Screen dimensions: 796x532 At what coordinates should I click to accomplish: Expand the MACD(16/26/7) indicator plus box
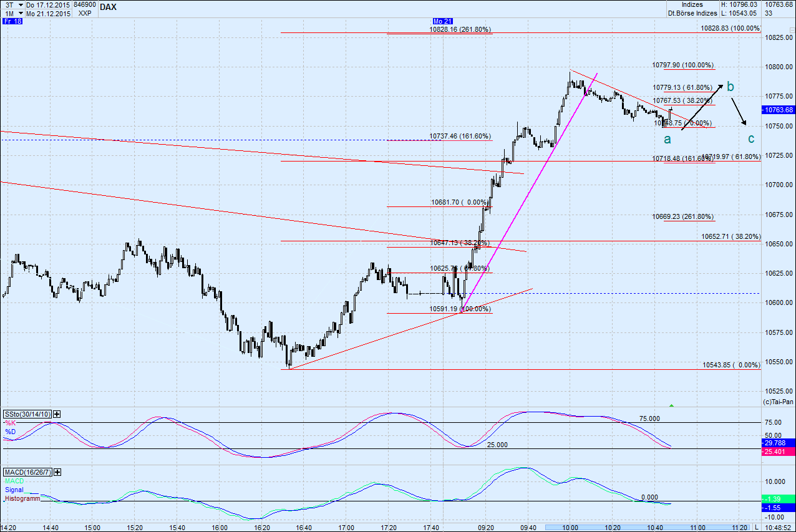point(57,473)
